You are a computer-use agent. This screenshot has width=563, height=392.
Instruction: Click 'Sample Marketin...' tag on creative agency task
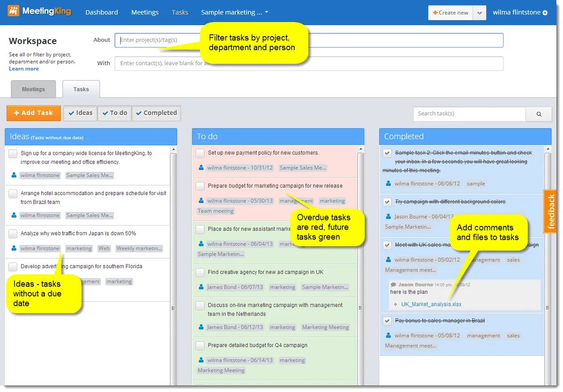(x=325, y=287)
